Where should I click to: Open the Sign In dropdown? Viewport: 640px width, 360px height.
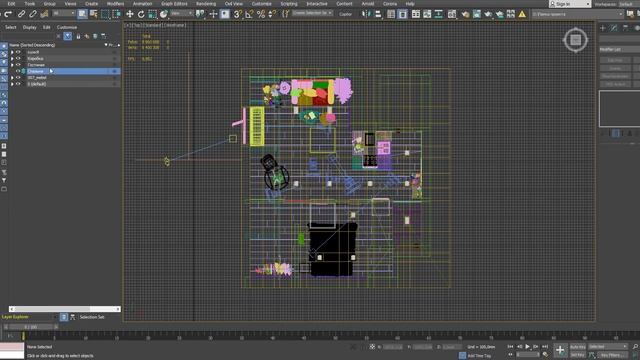click(x=570, y=4)
